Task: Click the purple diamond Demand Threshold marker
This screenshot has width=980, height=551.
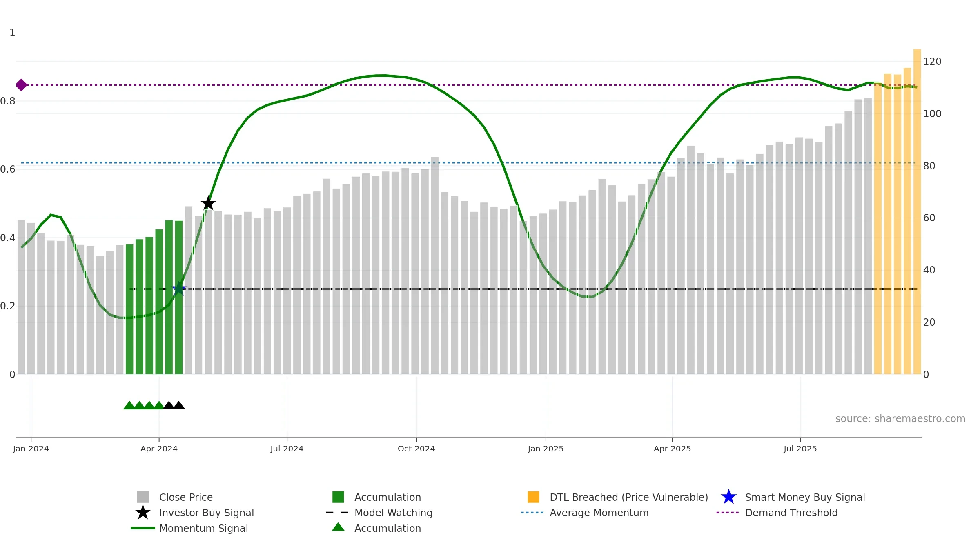Action: click(21, 85)
